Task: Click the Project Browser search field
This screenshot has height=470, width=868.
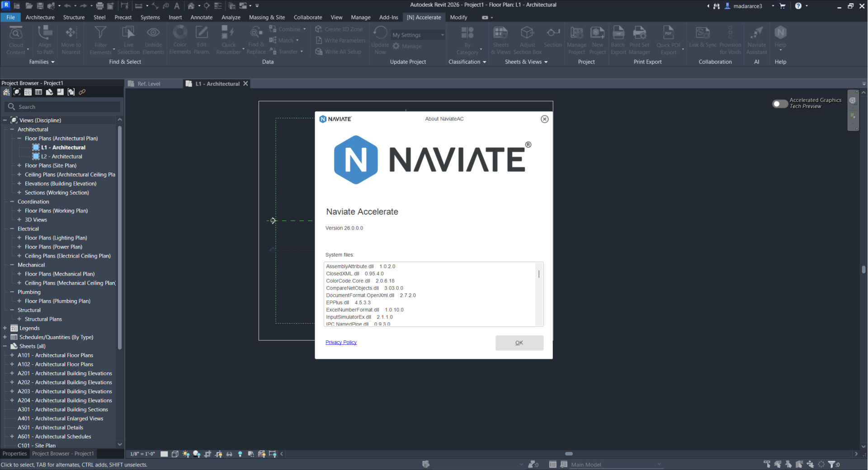Action: [x=62, y=107]
